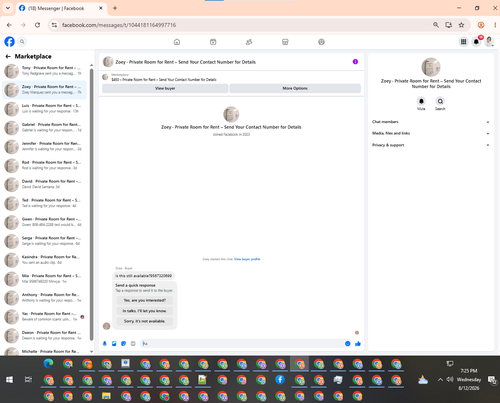Open the View buyer profile link
Image resolution: width=500 pixels, height=403 pixels.
(x=247, y=259)
